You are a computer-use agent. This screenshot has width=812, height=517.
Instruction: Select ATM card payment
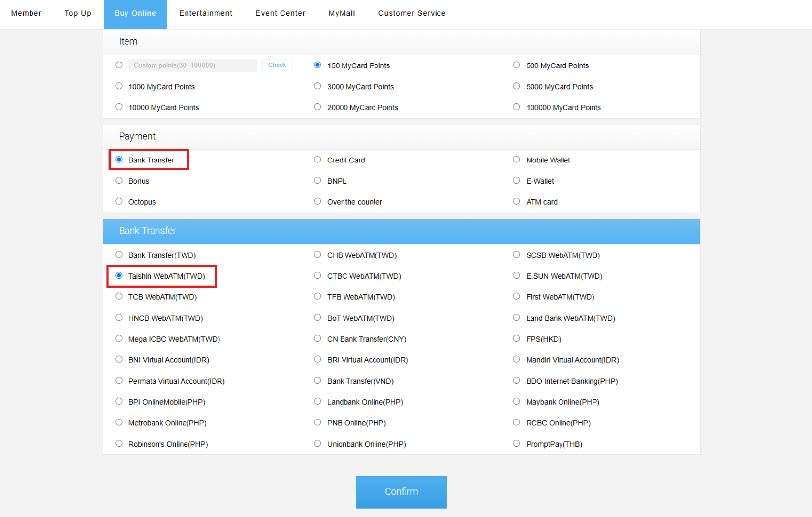pyautogui.click(x=516, y=201)
